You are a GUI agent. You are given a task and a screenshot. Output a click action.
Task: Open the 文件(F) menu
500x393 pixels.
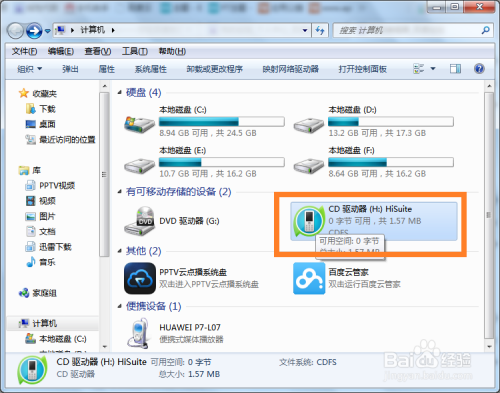click(x=24, y=51)
